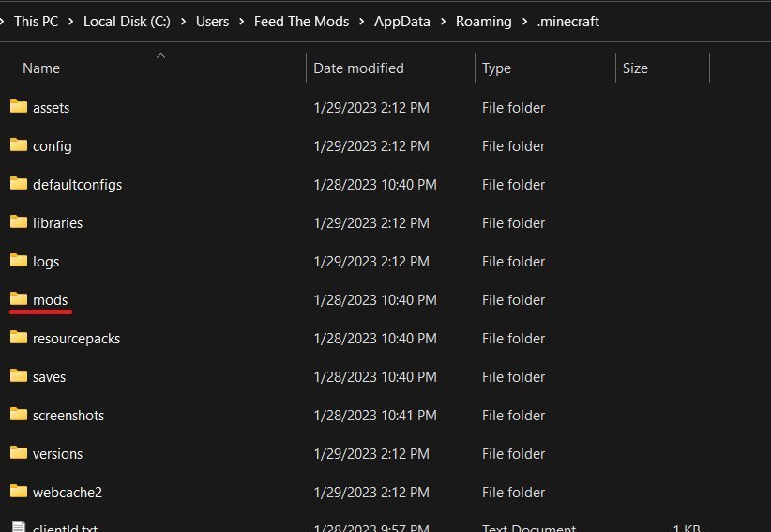Click the date of the mods folder
The width and height of the screenshot is (771, 532).
(x=374, y=300)
